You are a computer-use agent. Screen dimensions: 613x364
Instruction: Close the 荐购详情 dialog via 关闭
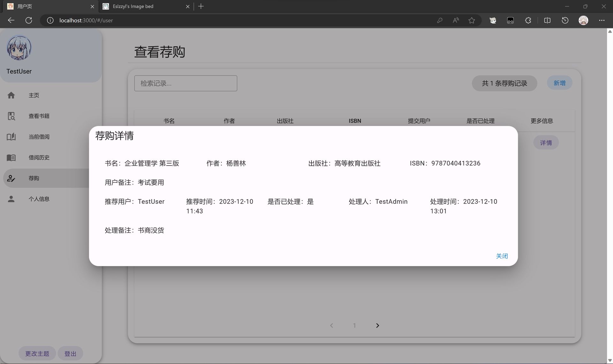point(502,256)
